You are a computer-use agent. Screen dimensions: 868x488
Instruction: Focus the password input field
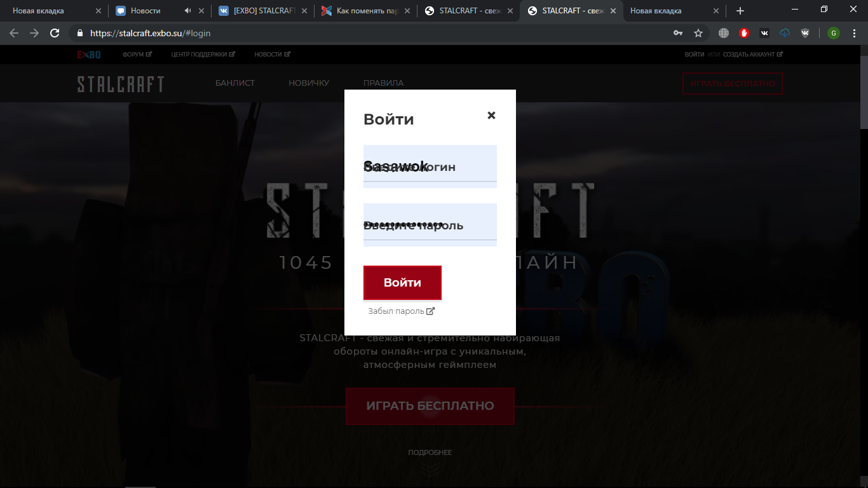pyautogui.click(x=430, y=225)
